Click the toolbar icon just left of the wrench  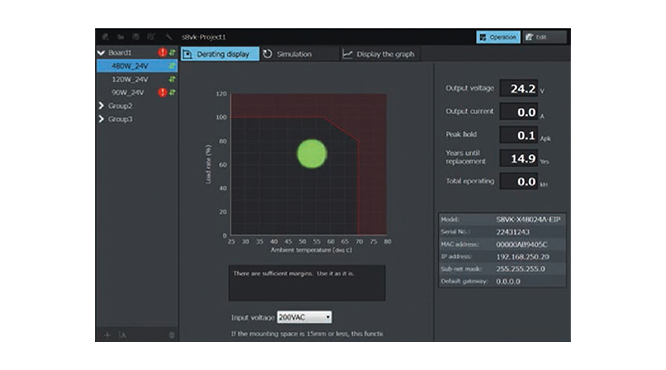(151, 37)
